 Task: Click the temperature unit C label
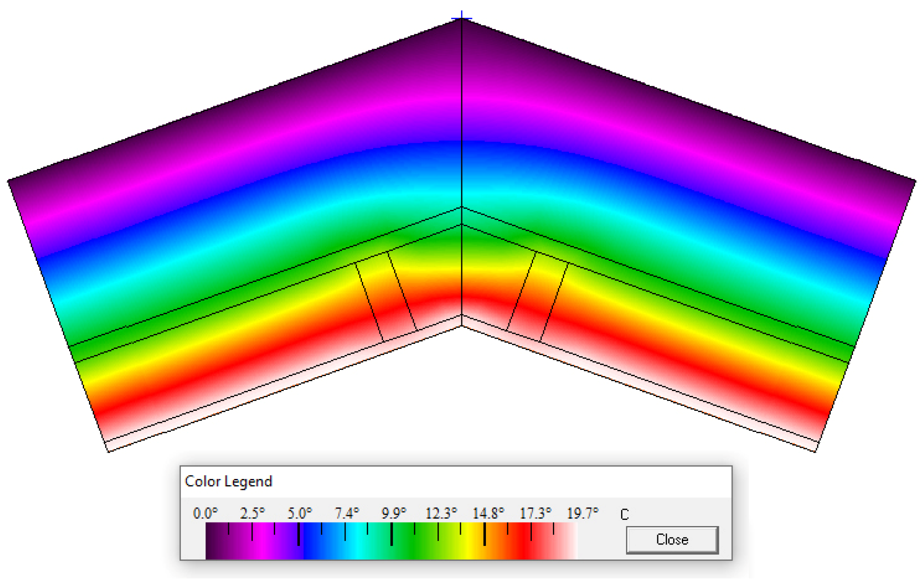tap(624, 515)
